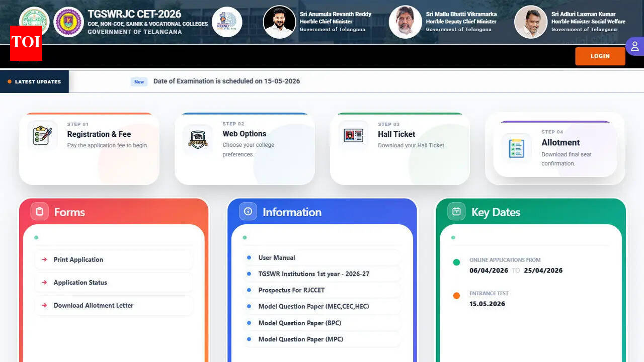Click the arrow beside Application Status
The image size is (644, 362).
tap(44, 283)
